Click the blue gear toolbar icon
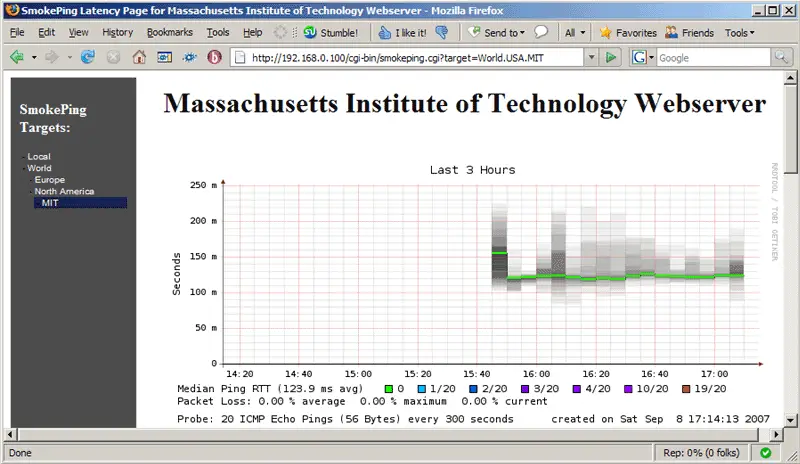 190,57
